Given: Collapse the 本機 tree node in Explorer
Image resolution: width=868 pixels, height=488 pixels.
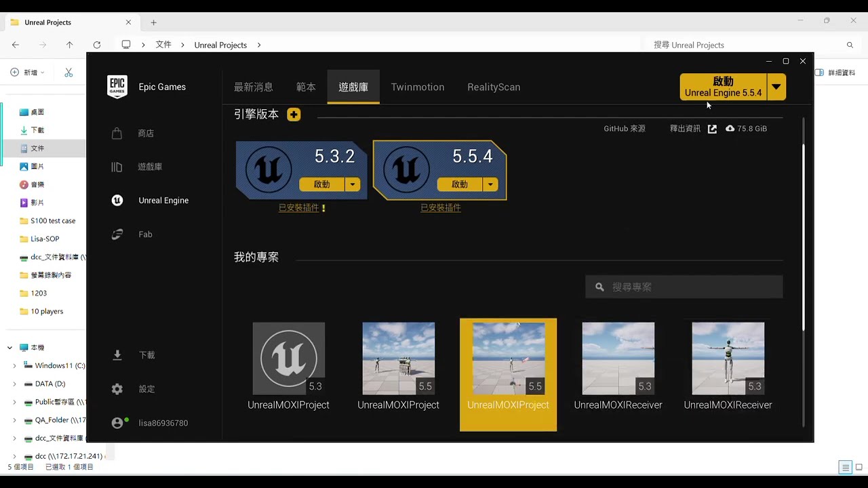Looking at the screenshot, I should (9, 348).
